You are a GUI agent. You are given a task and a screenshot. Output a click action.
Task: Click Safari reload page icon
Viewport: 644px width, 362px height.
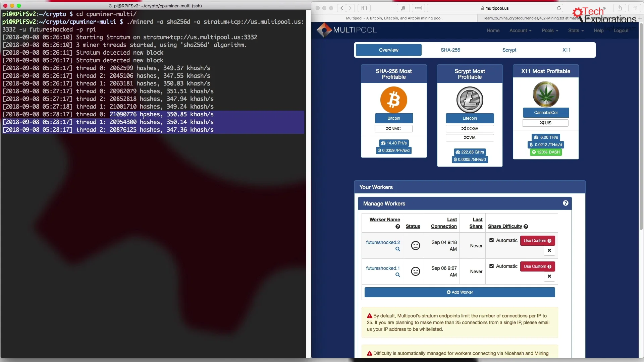click(559, 8)
